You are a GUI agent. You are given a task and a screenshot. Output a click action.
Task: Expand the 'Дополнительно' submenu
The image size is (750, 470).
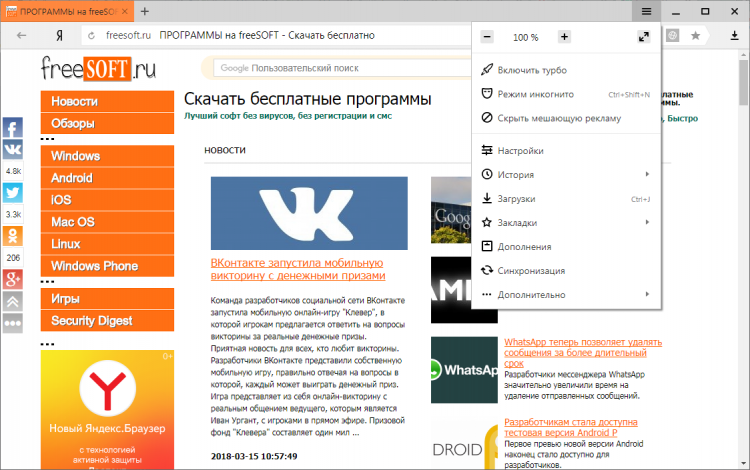tap(566, 295)
